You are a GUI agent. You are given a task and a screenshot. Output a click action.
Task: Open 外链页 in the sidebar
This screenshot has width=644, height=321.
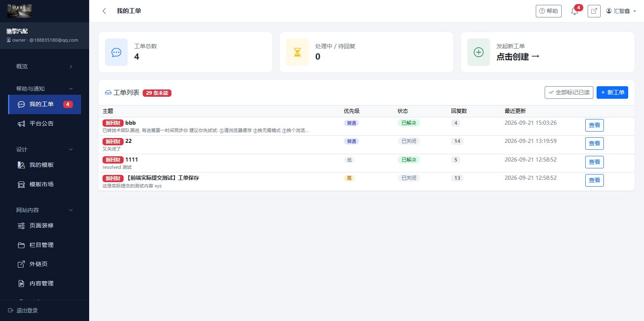tap(45, 264)
